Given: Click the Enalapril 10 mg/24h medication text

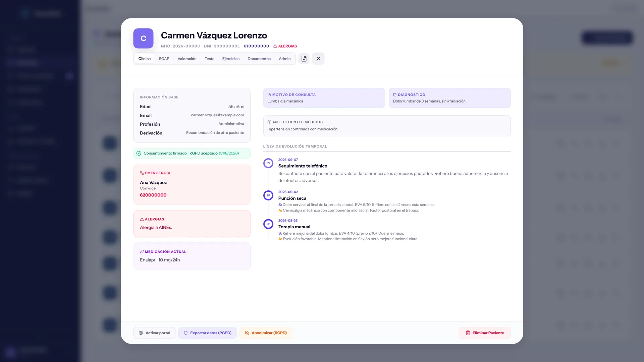Looking at the screenshot, I should 160,260.
